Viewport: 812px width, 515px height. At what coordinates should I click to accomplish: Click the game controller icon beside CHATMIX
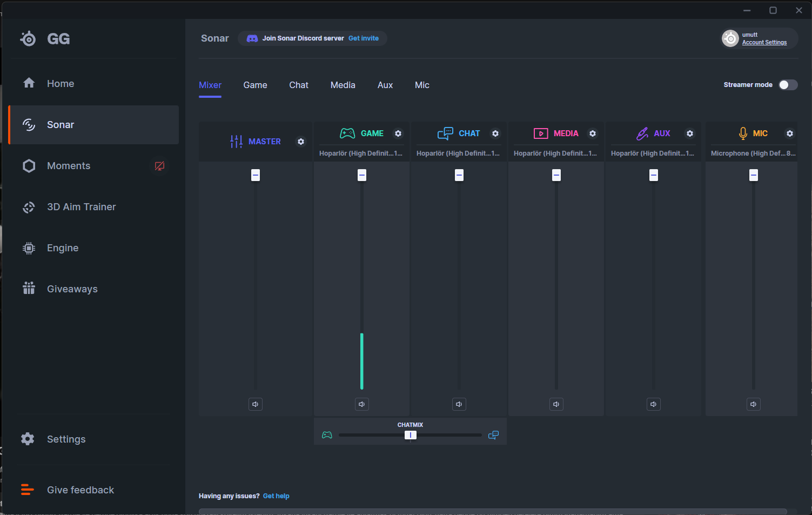(327, 435)
